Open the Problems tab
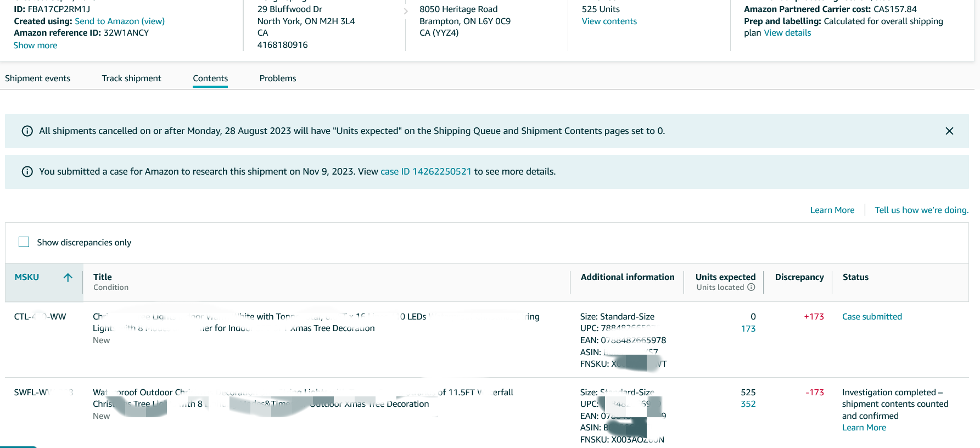Screen dimensions: 980x448 [278, 79]
